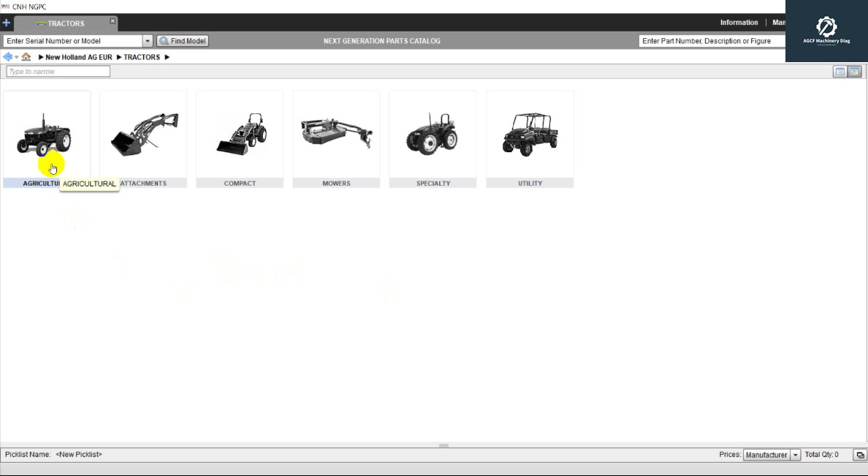
Task: Click the Type to narrow filter field
Action: [58, 71]
